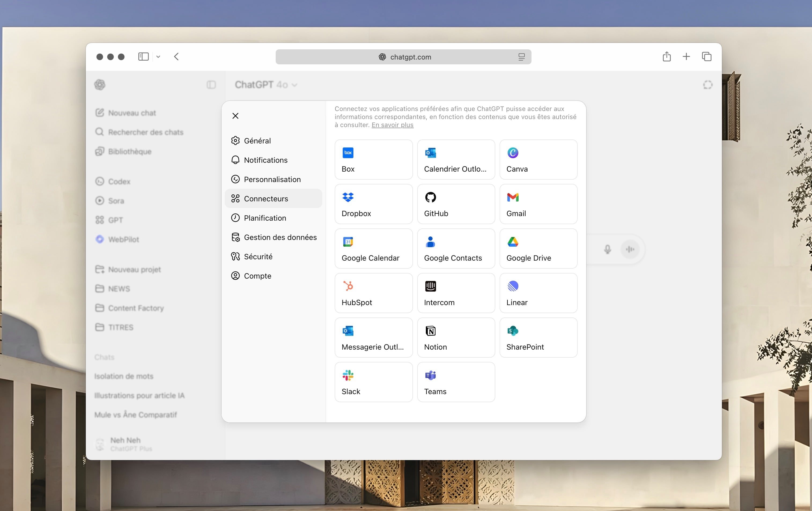Open the HubSpot connector
Image resolution: width=812 pixels, height=511 pixels.
point(373,293)
